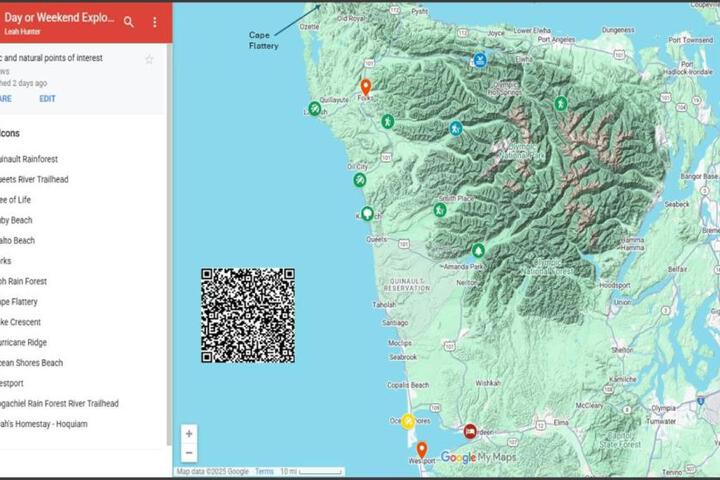Click the blue hiker marker in the mountains
The height and width of the screenshot is (480, 720).
(456, 128)
